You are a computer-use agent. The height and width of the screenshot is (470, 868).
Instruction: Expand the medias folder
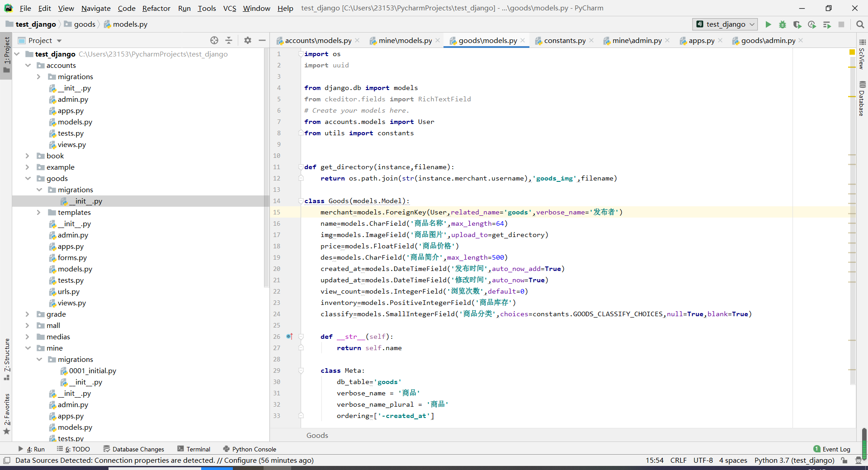pos(28,337)
